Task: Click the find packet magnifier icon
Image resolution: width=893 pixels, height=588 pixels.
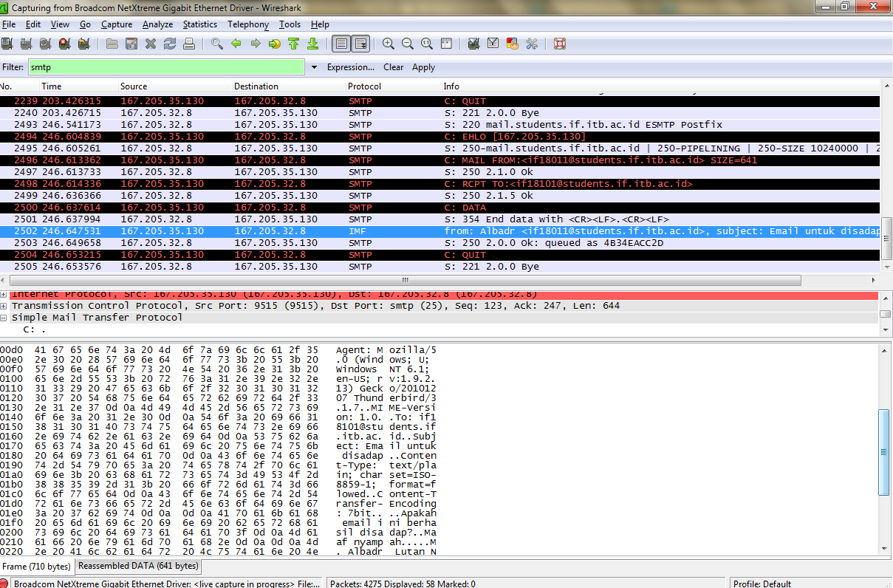Action: 217,44
